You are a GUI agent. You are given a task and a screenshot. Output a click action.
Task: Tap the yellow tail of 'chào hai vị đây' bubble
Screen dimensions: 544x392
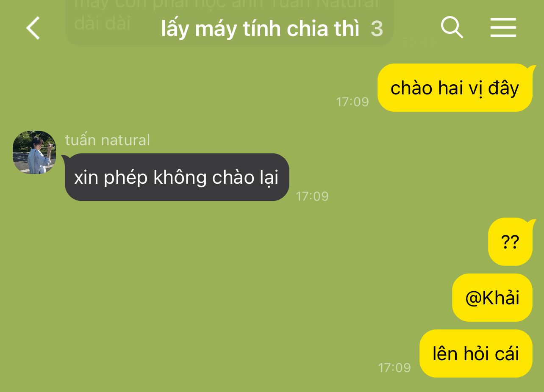[531, 69]
